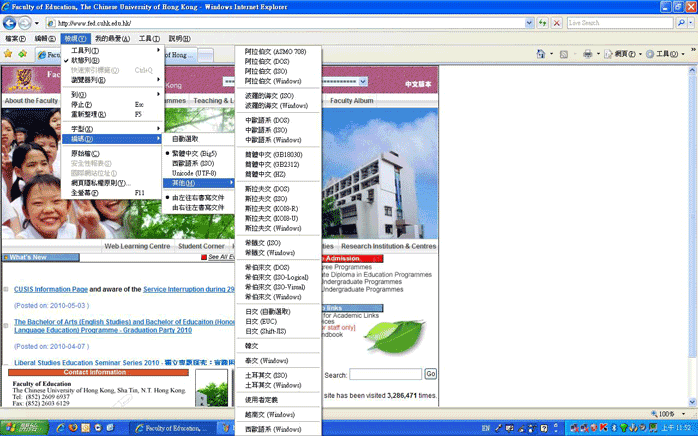The image size is (698, 436).
Task: Click the page Search text field
Action: [x=386, y=374]
